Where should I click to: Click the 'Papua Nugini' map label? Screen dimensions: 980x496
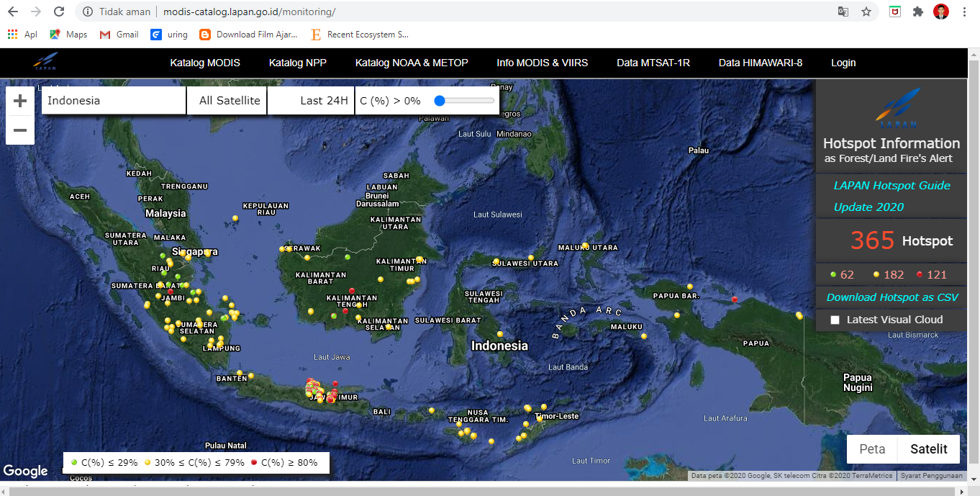858,382
